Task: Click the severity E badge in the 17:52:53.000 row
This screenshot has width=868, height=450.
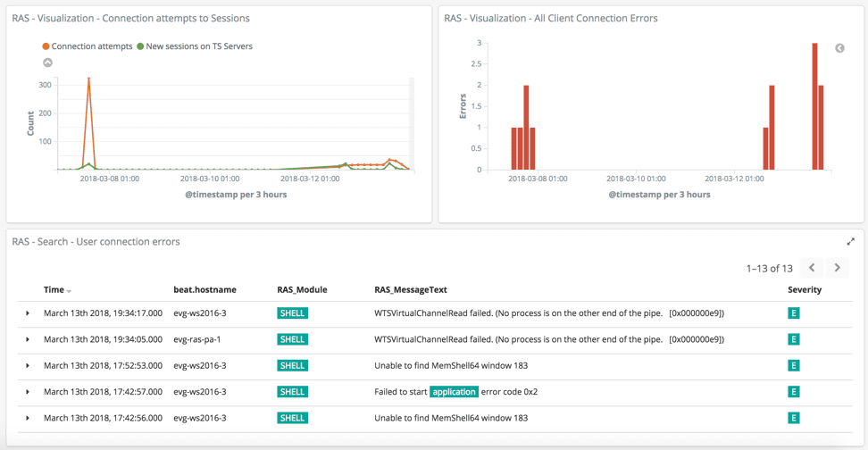Action: click(793, 366)
